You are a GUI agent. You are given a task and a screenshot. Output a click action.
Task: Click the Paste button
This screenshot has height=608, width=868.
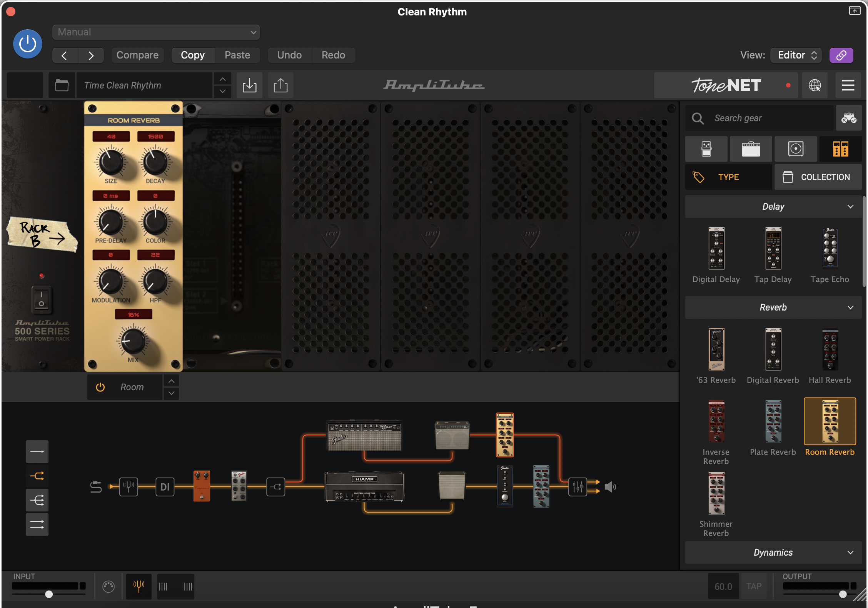[x=237, y=55]
